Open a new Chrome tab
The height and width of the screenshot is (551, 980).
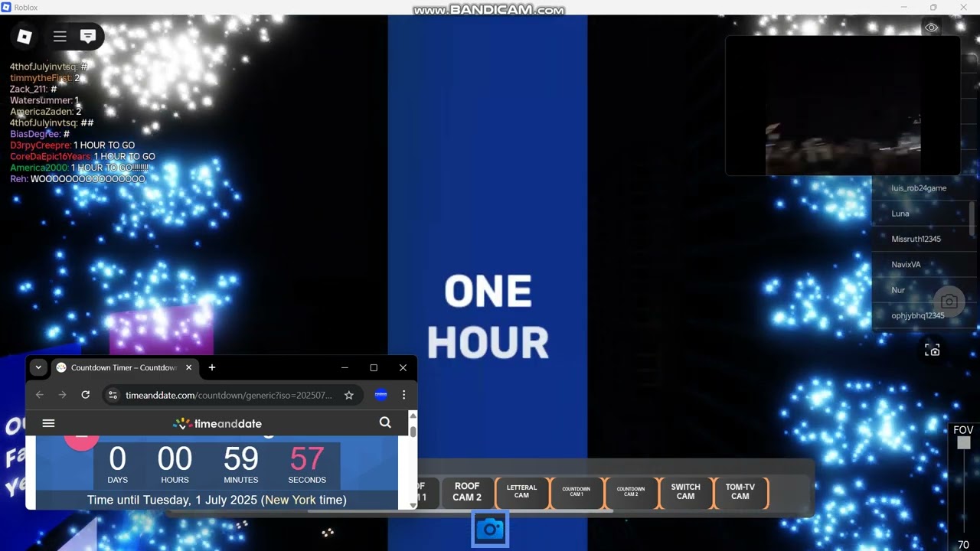212,367
